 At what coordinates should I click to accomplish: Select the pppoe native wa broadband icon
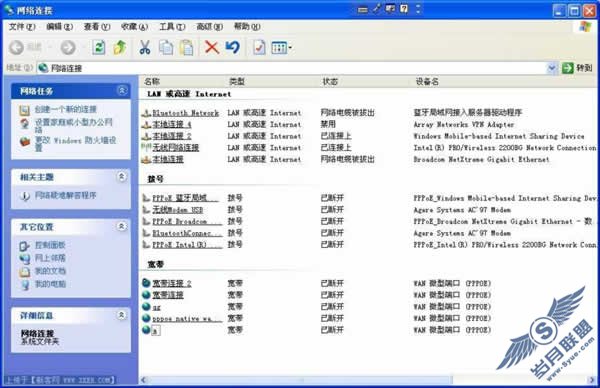[146, 318]
